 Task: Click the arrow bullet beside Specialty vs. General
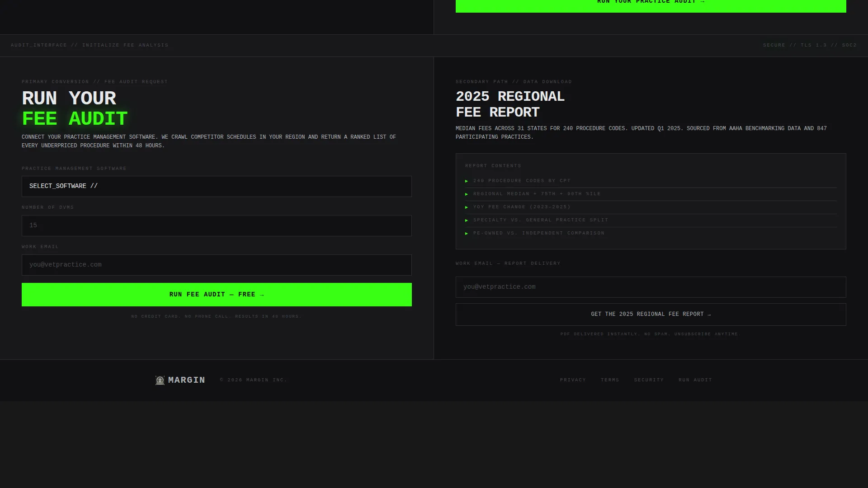click(467, 221)
